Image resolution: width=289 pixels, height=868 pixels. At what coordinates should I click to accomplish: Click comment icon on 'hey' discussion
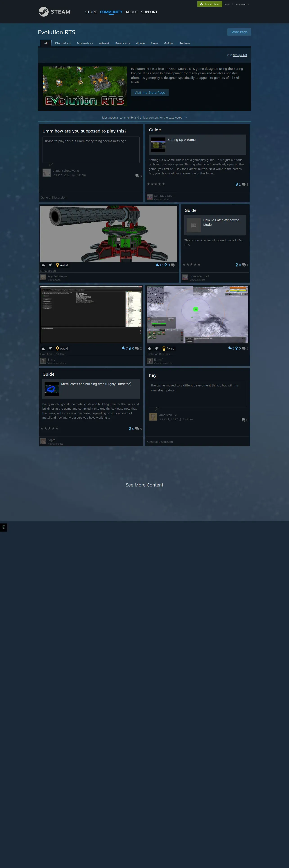pyautogui.click(x=243, y=420)
